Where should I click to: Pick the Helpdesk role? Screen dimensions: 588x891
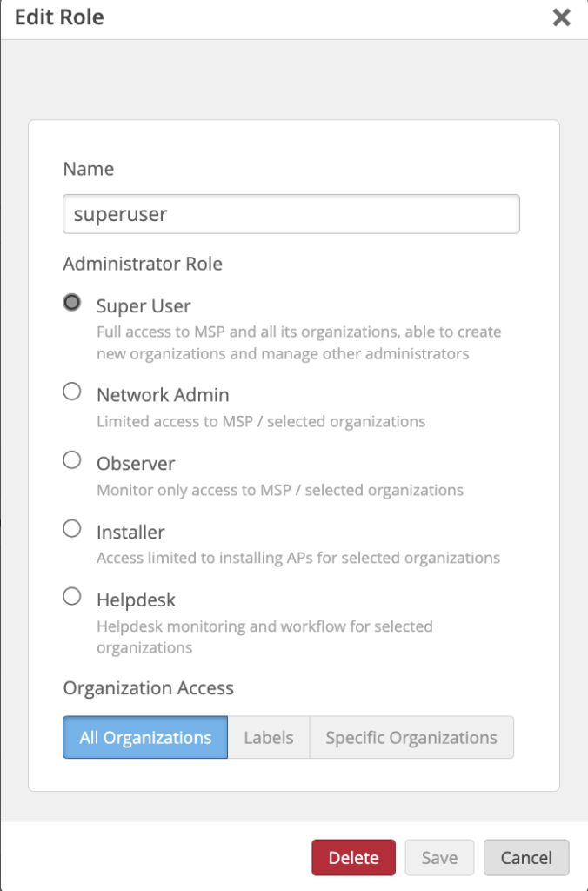(x=71, y=596)
